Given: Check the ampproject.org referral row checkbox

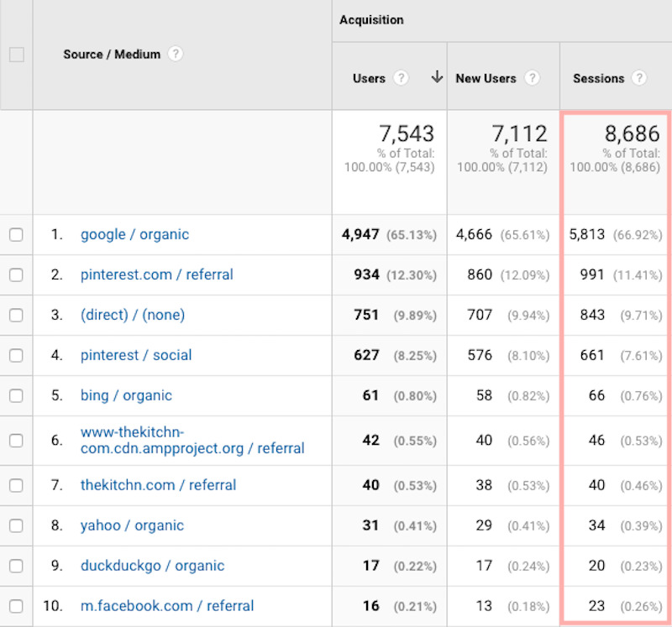Looking at the screenshot, I should click(16, 441).
